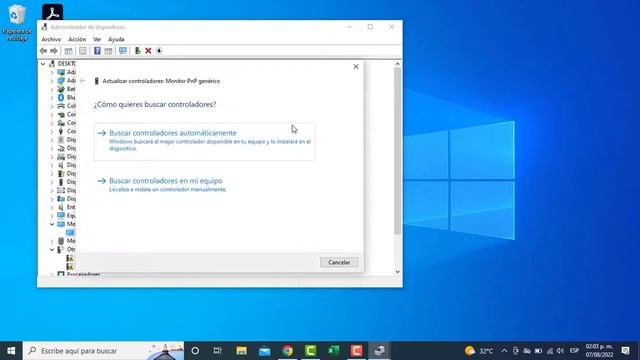Click the Device Manager vertical scrollbar thumb
Image resolution: width=640 pixels, height=360 pixels.
398,151
